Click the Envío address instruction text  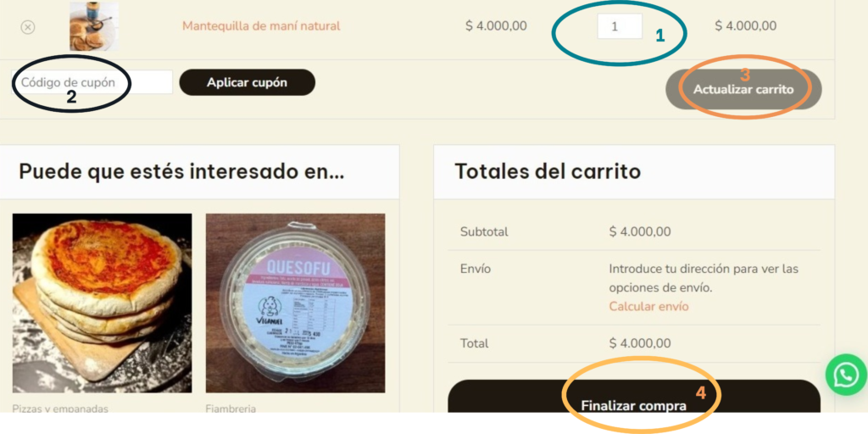click(704, 278)
